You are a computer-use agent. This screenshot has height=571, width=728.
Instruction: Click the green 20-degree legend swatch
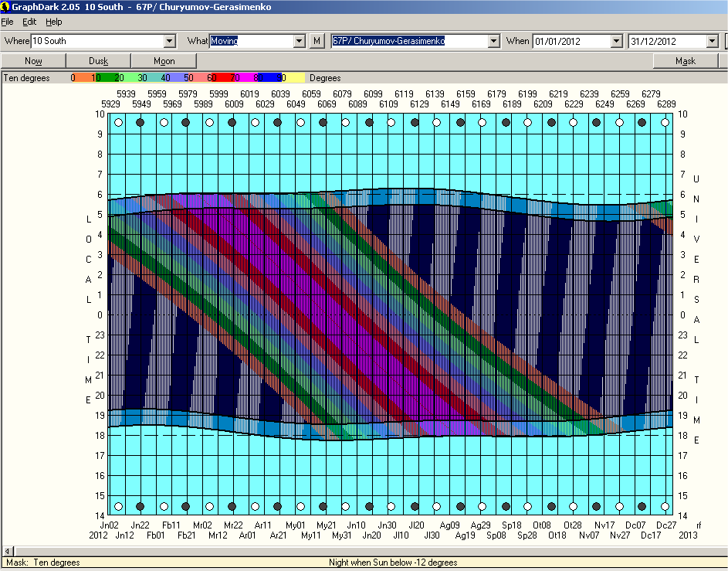(x=118, y=78)
